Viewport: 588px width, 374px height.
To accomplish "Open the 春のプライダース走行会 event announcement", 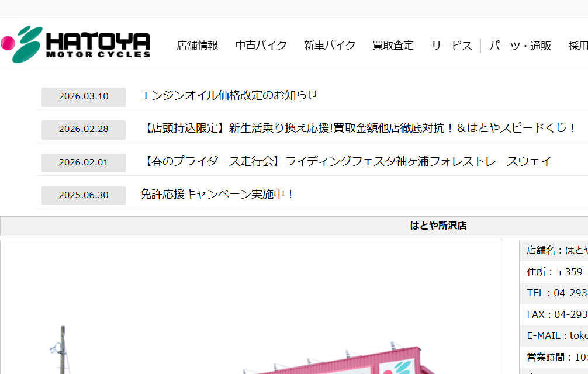I will click(345, 161).
